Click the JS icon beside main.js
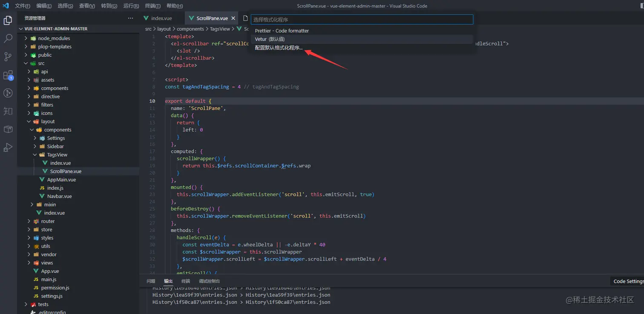This screenshot has height=314, width=644. pos(36,280)
